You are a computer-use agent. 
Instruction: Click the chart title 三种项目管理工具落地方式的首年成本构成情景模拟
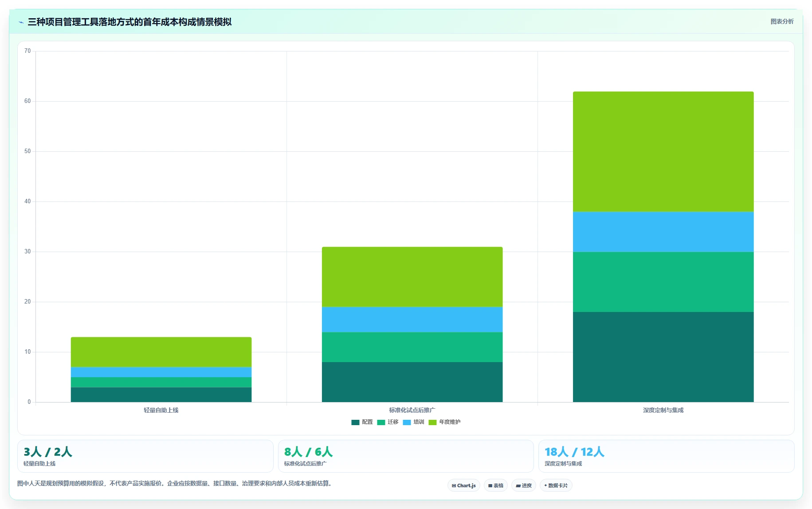[129, 22]
